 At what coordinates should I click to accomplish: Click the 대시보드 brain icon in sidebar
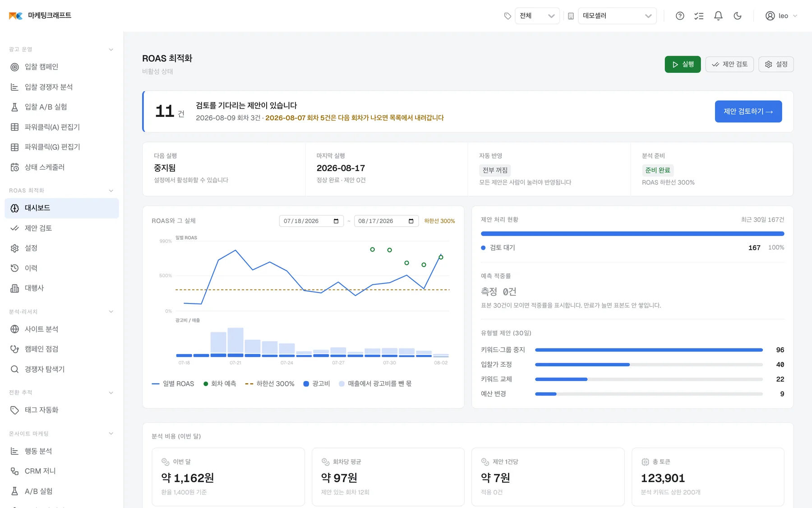pos(15,208)
